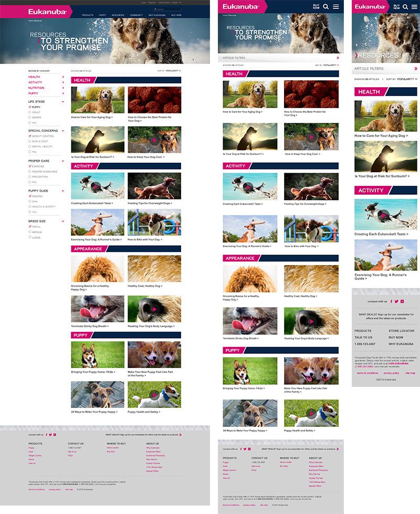420x514 pixels.
Task: Open the Sort By Popularity dropdown in the desktop layout
Action: tap(173, 71)
